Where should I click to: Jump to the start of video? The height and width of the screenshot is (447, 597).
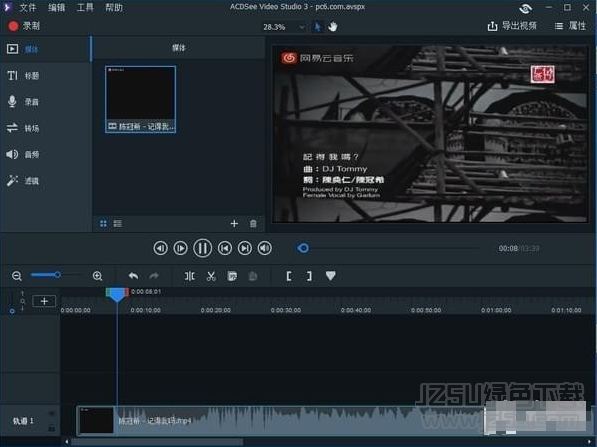[225, 248]
